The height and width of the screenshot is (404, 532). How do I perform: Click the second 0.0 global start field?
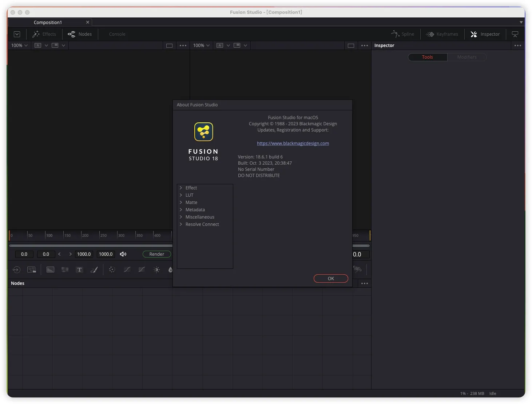click(46, 254)
